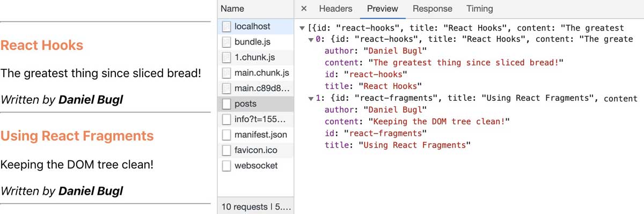Click content value 'The greatest thing since sliced bread!'
Screen dimensions: 644x214
coord(463,63)
